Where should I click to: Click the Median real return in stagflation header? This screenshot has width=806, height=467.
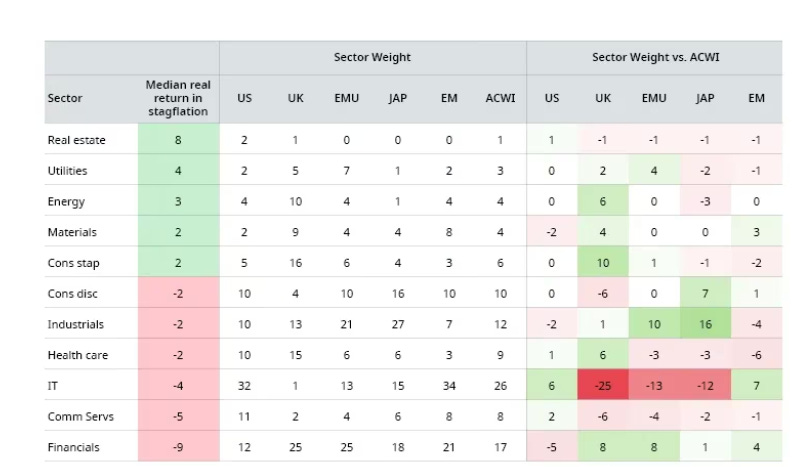coord(178,98)
